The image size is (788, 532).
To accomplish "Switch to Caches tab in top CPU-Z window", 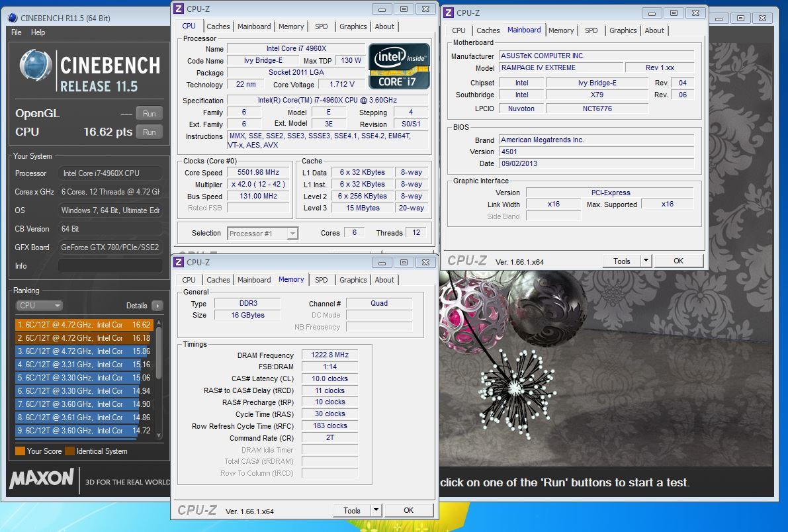I will 218,26.
